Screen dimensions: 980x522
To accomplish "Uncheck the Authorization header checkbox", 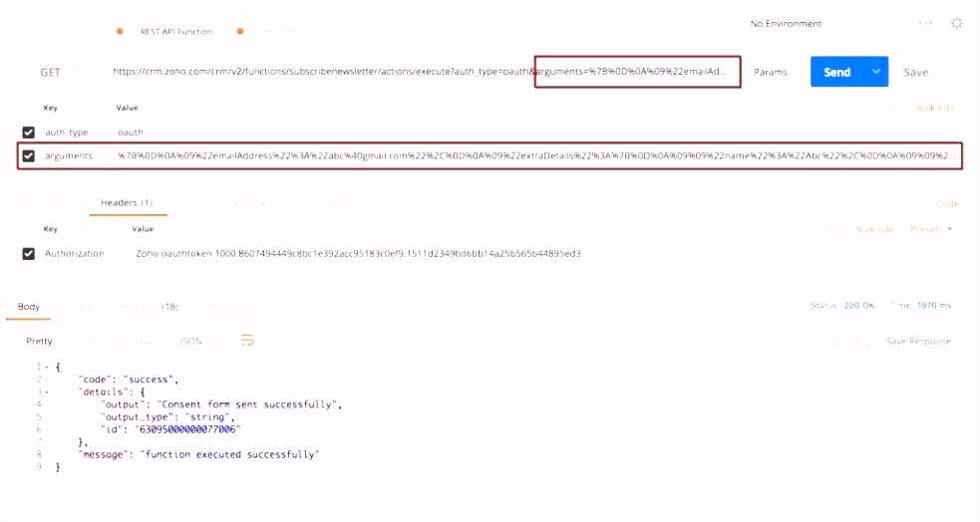I will click(x=28, y=253).
